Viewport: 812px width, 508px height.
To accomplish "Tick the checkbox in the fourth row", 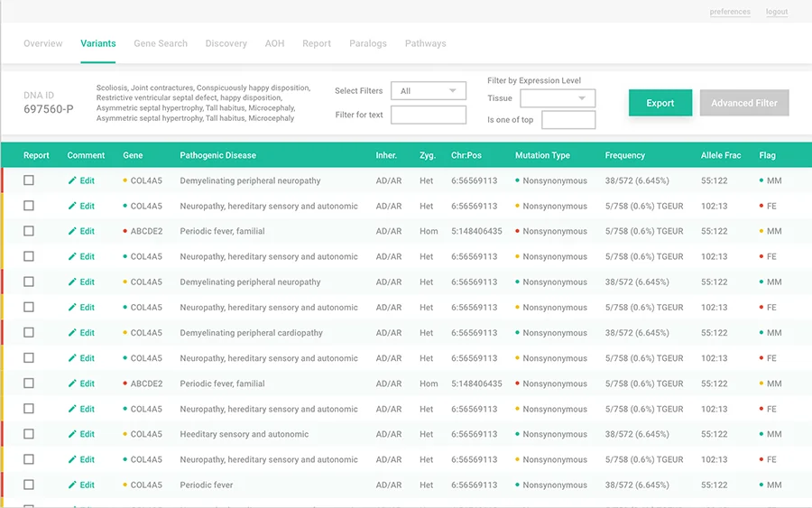I will point(29,256).
